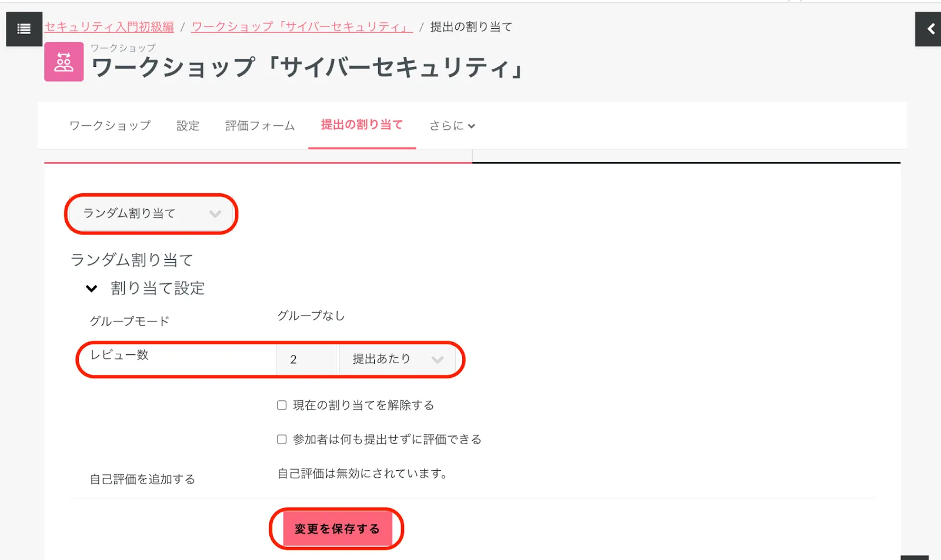Click the ランダム割り当て section heading

[132, 260]
